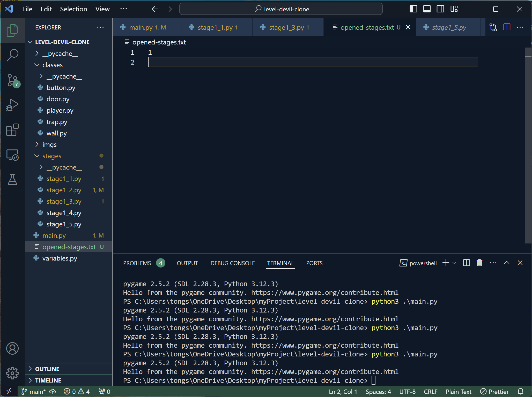Open terminal panel more actions
The height and width of the screenshot is (397, 532).
493,263
